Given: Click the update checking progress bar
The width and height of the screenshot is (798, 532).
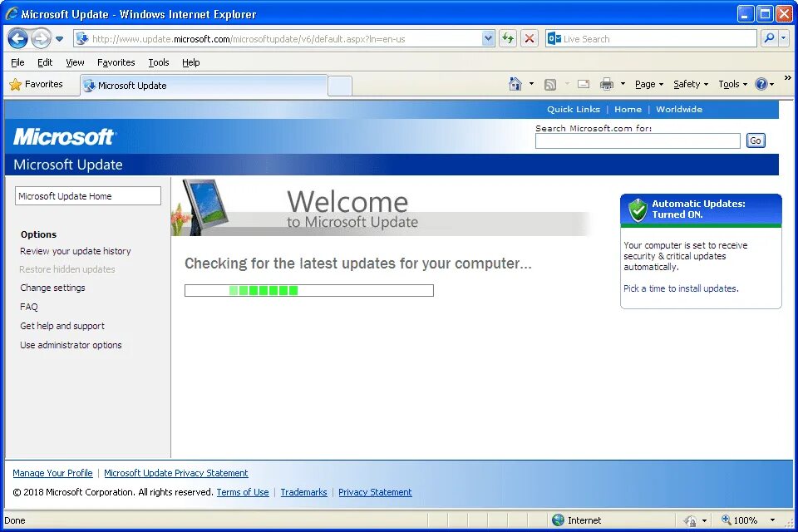Looking at the screenshot, I should tap(308, 290).
